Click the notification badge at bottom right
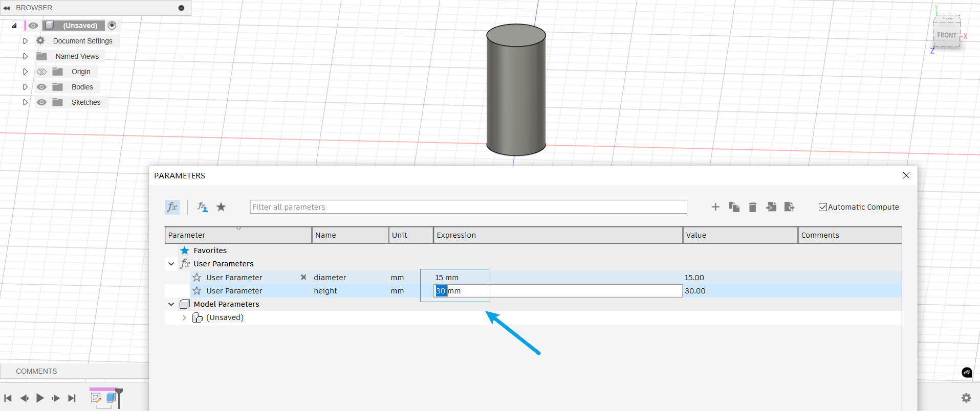980x411 pixels. [967, 373]
